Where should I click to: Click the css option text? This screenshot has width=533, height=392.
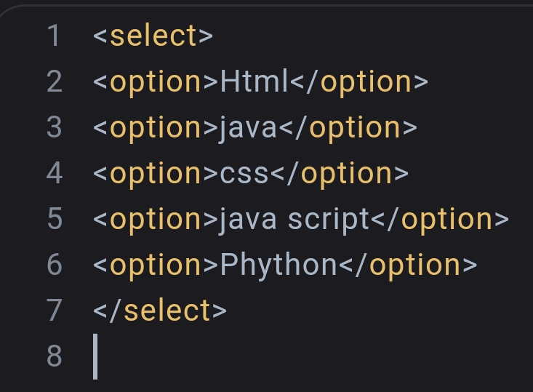click(244, 174)
